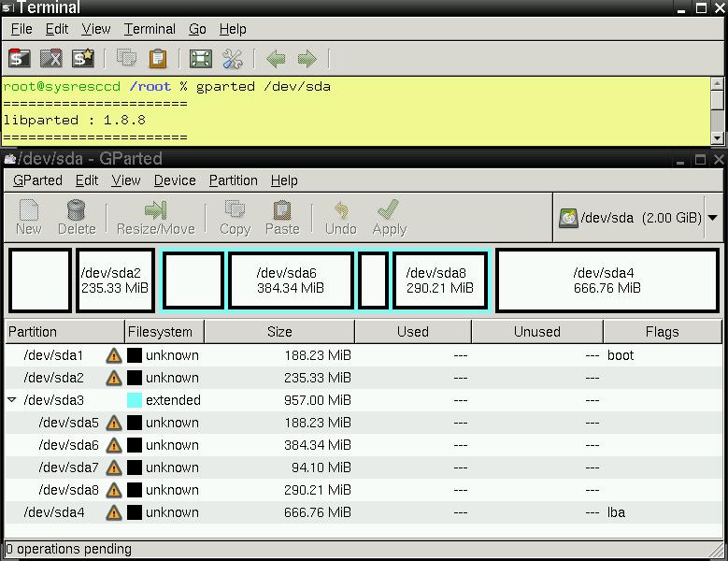Sort by Used column header

[413, 332]
